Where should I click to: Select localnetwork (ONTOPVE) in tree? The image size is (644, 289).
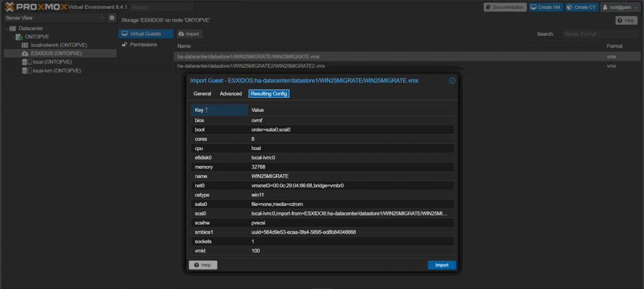click(x=59, y=45)
